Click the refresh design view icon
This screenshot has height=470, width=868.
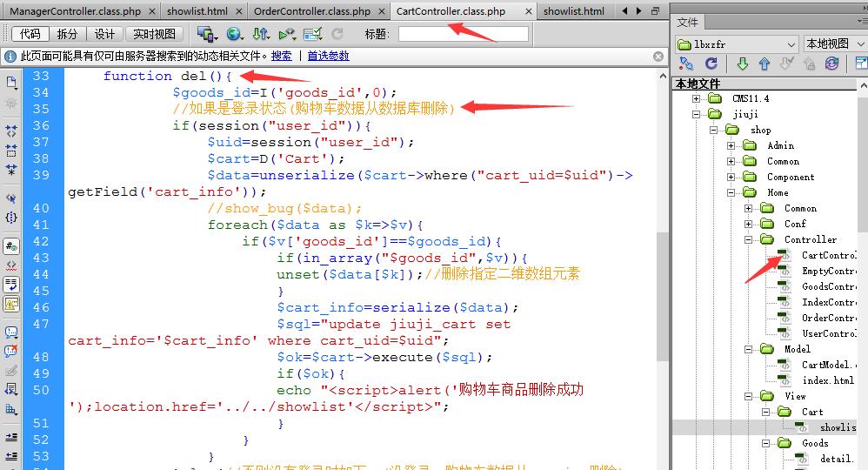[337, 34]
